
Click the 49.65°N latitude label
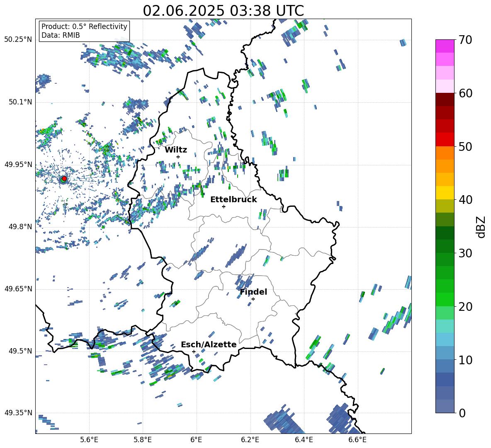click(x=18, y=289)
